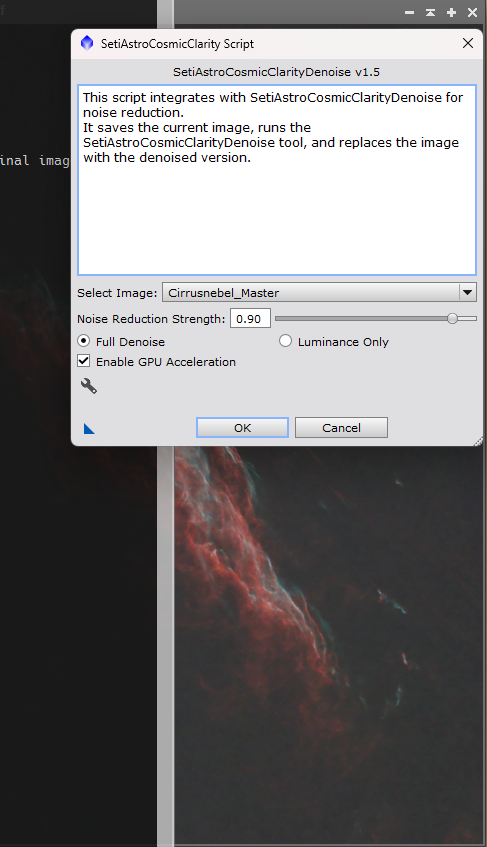The width and height of the screenshot is (487, 847).
Task: Confirm denoise with the OK button
Action: coord(242,428)
